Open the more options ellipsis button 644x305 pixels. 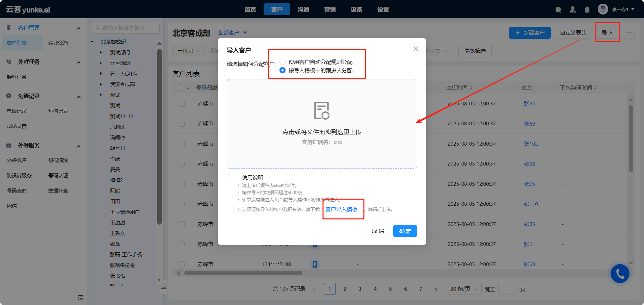629,33
